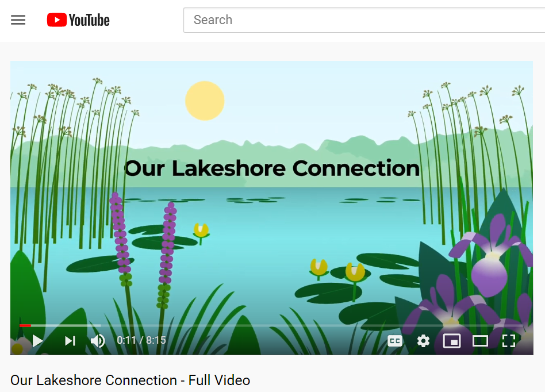Image resolution: width=545 pixels, height=392 pixels.
Task: Open the hamburger guide menu
Action: coord(18,20)
